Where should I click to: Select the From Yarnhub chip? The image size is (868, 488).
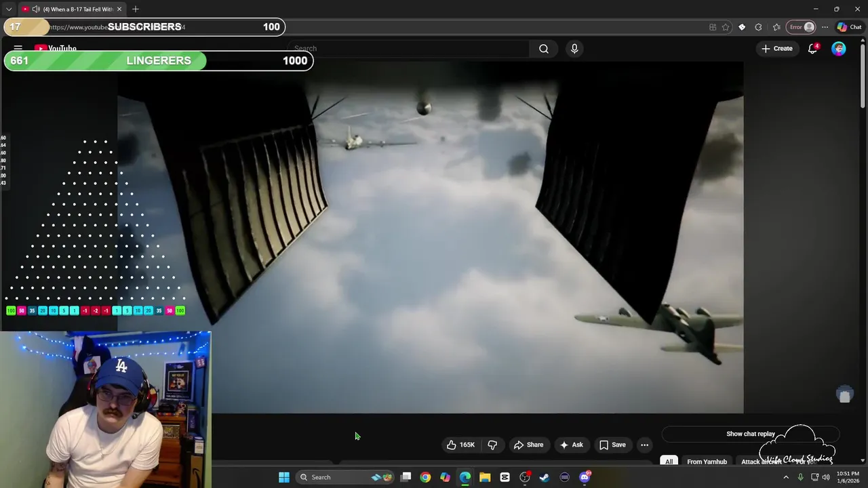tap(707, 462)
